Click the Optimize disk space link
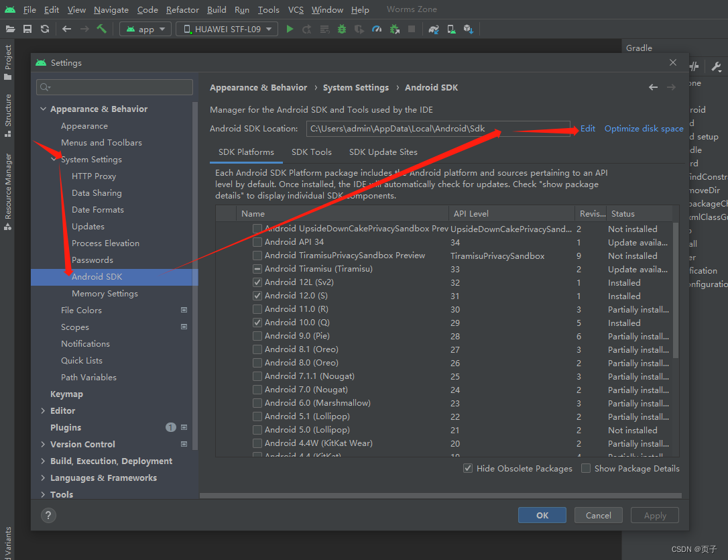Viewport: 728px width, 560px height. (x=643, y=128)
